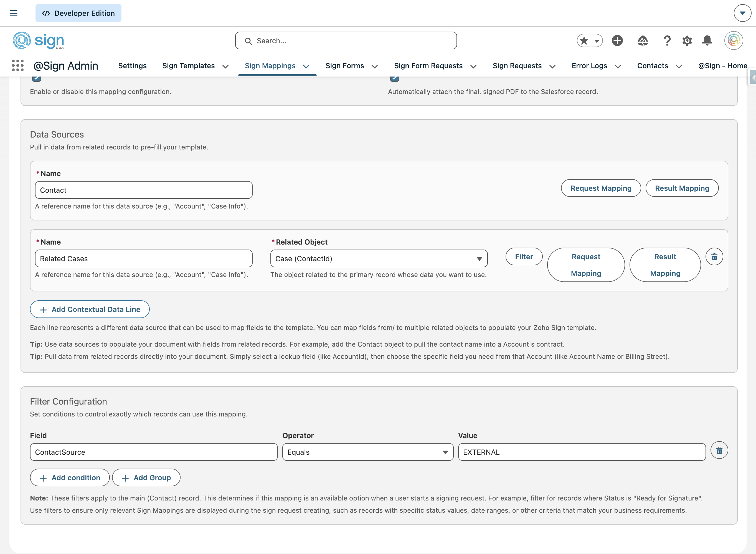The image size is (756, 554).
Task: Delete the ContactSource filter condition
Action: pos(719,450)
